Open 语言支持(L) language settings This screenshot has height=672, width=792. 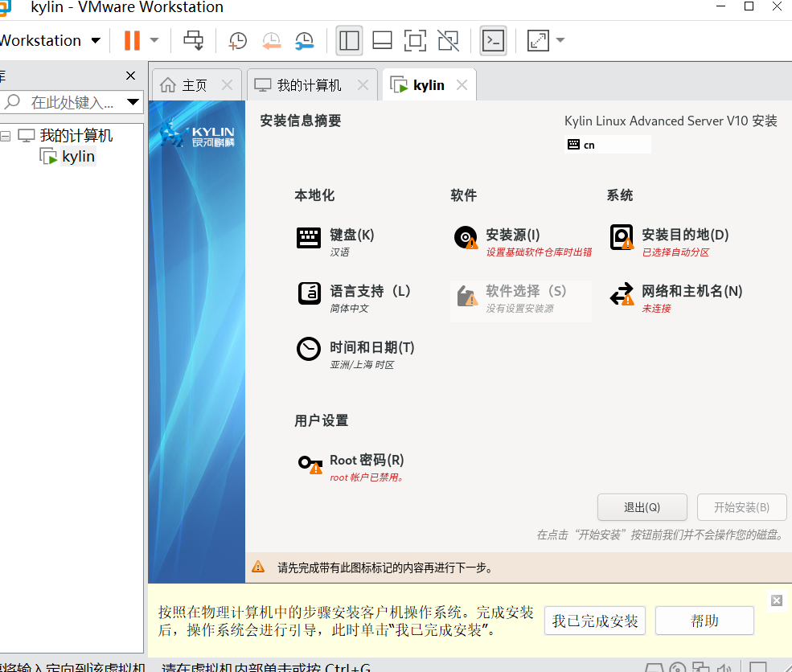pos(354,298)
